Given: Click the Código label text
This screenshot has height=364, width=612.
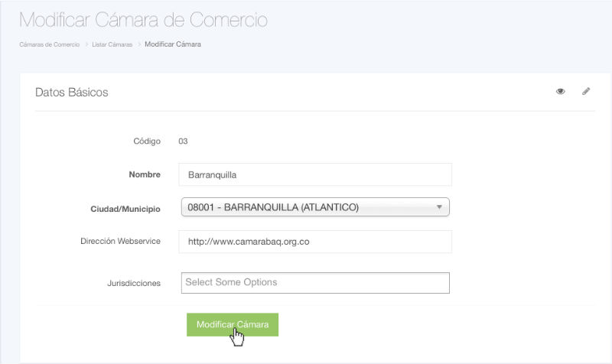Looking at the screenshot, I should pos(146,141).
